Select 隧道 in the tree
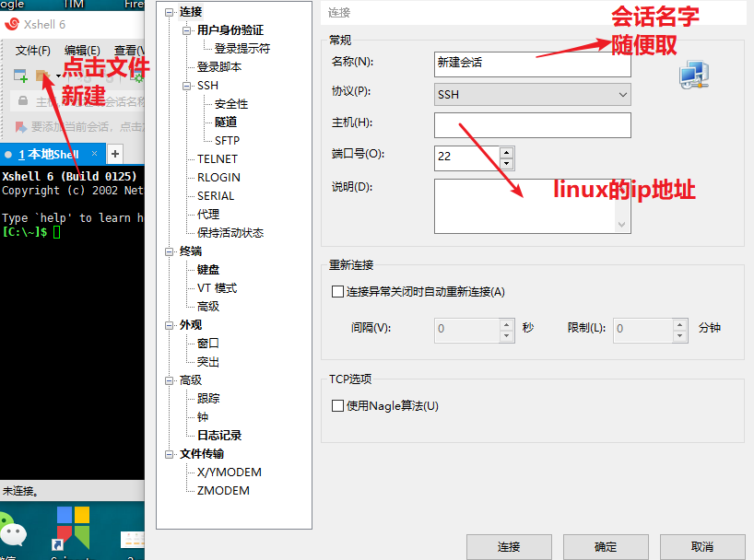Viewport: 754px width, 560px height. point(226,122)
